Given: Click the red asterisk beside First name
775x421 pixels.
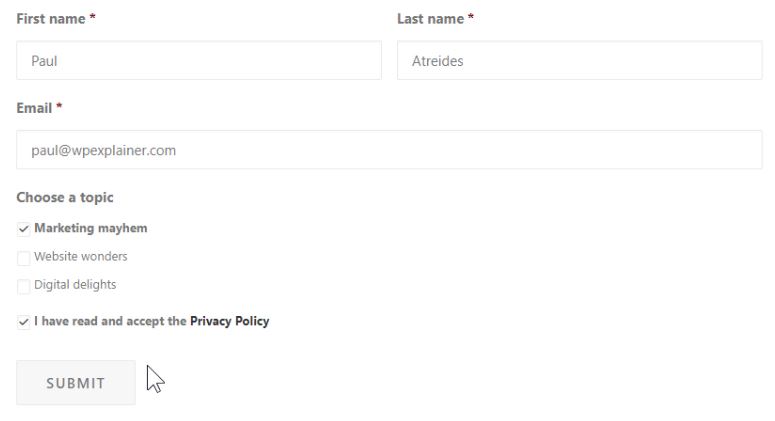Looking at the screenshot, I should pos(93,18).
